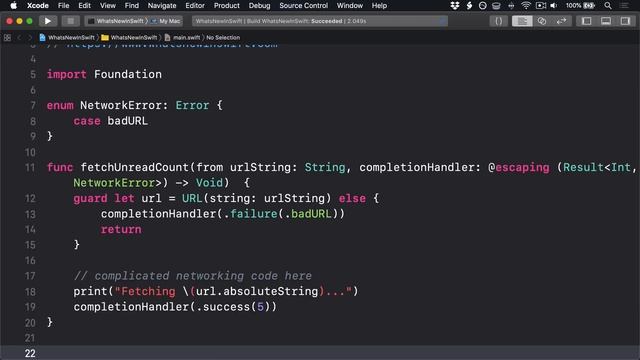Choose the My Mac run destination
The height and width of the screenshot is (360, 640).
pos(167,21)
